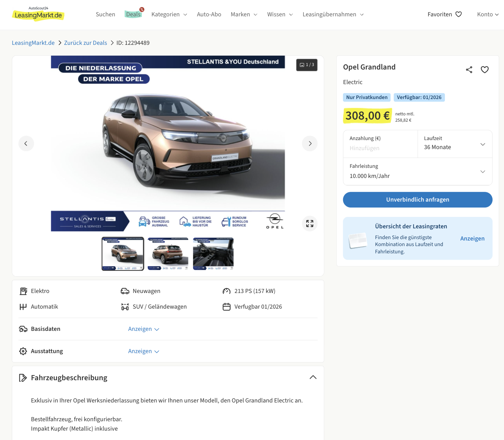Click the Unverbindlich anfragen button
Viewport: 504px width, 440px height.
[x=417, y=200]
